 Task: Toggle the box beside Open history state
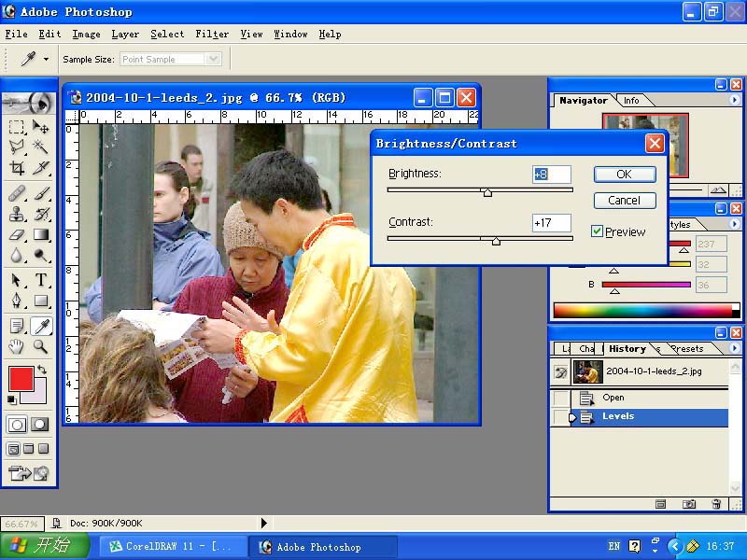pos(560,399)
